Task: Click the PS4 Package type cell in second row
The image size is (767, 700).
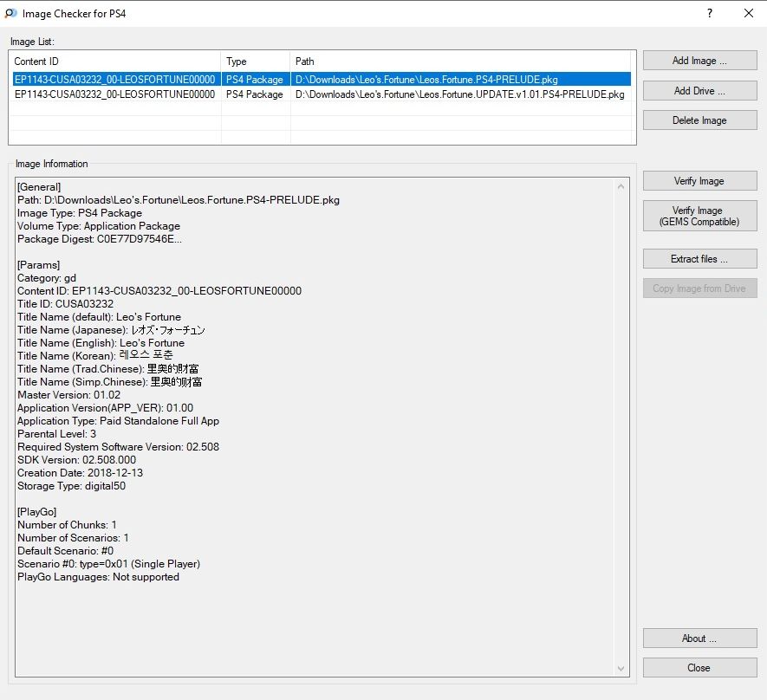Action: (254, 94)
